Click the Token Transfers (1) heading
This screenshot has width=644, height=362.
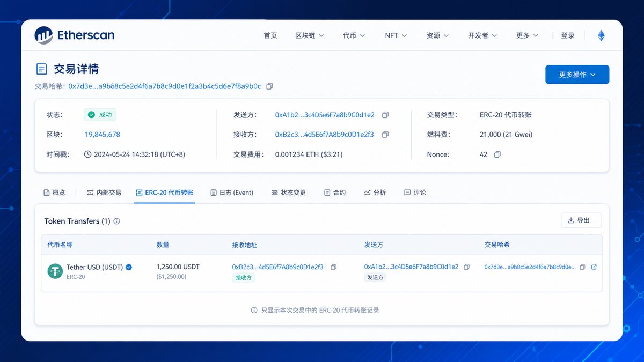click(x=77, y=221)
